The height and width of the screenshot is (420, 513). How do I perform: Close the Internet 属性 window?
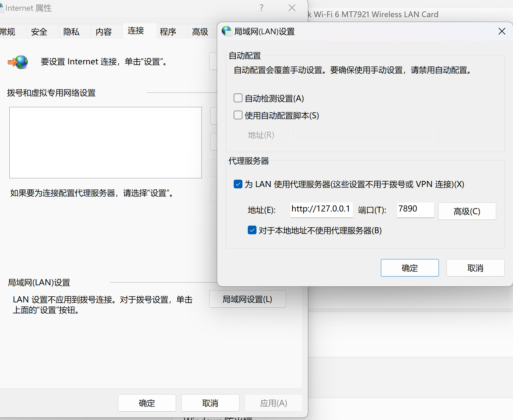click(292, 8)
